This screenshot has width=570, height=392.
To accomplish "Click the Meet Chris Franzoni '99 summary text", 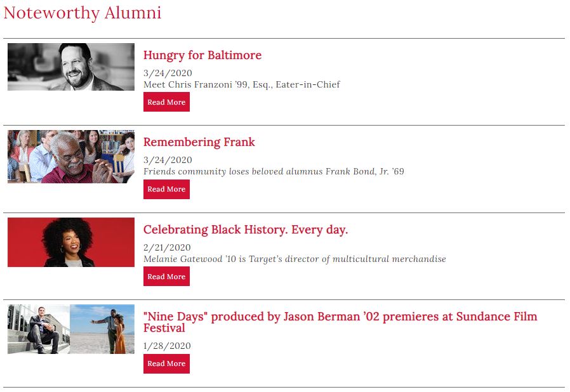I will (242, 84).
